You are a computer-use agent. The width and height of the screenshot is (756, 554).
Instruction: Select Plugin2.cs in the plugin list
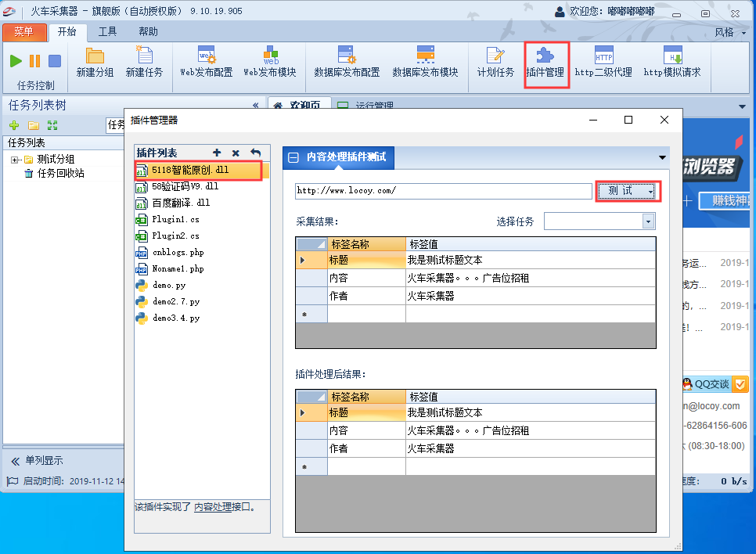(175, 236)
